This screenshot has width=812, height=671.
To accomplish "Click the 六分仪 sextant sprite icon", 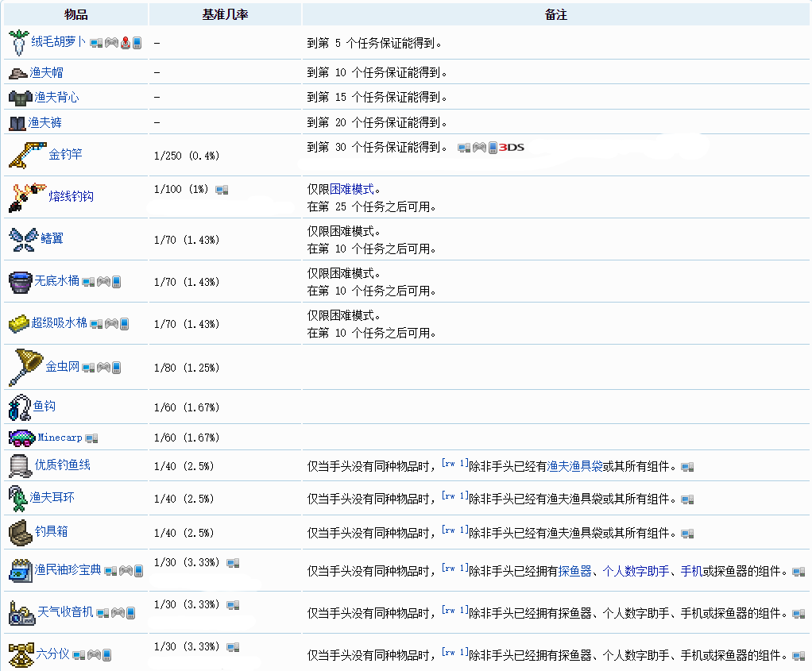I will tap(21, 655).
